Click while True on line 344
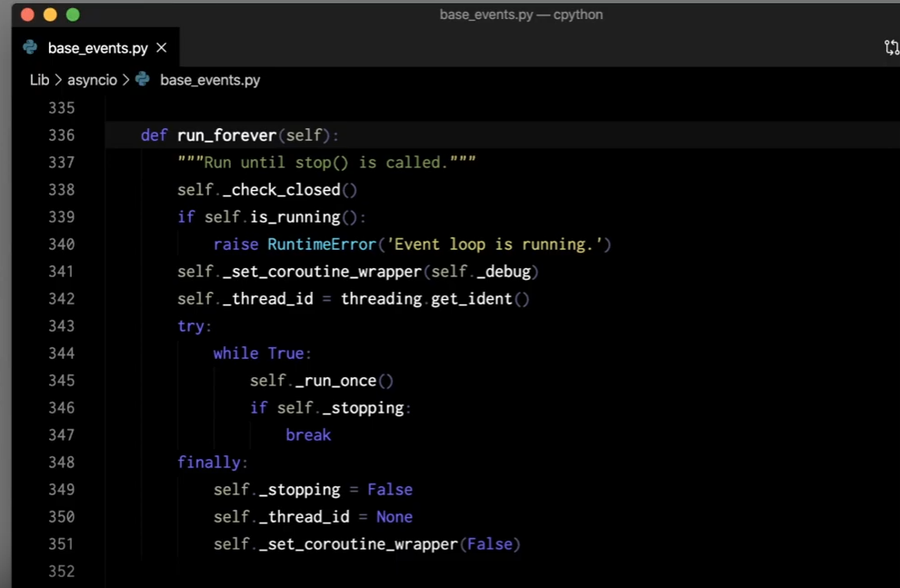This screenshot has height=588, width=900. 259,354
